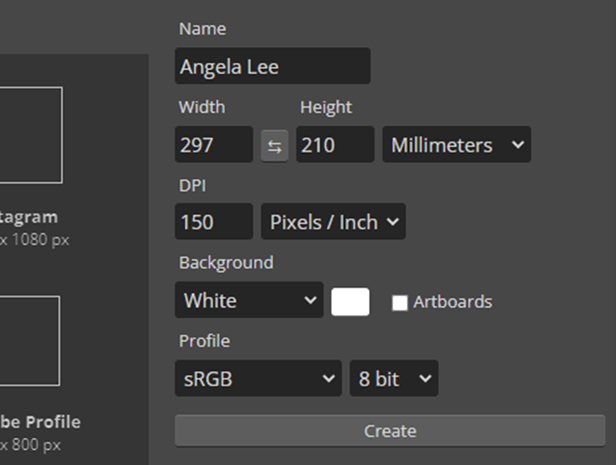This screenshot has height=465, width=616.
Task: Focus the Height field showing 210
Action: pyautogui.click(x=334, y=145)
